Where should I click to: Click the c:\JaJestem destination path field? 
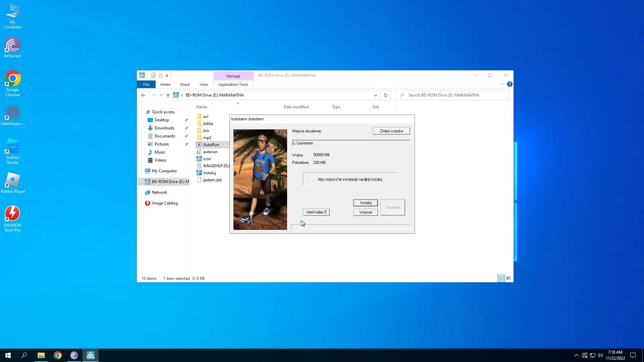coord(351,143)
